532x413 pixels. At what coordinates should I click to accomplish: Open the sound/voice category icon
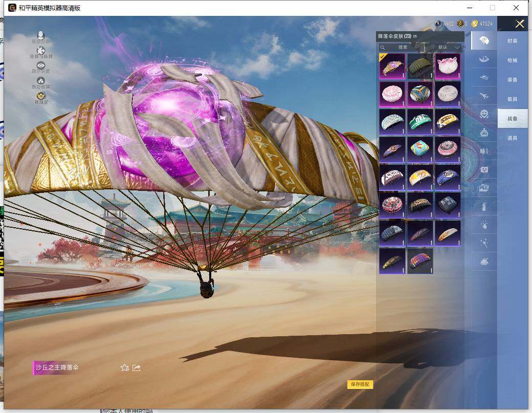(x=483, y=151)
